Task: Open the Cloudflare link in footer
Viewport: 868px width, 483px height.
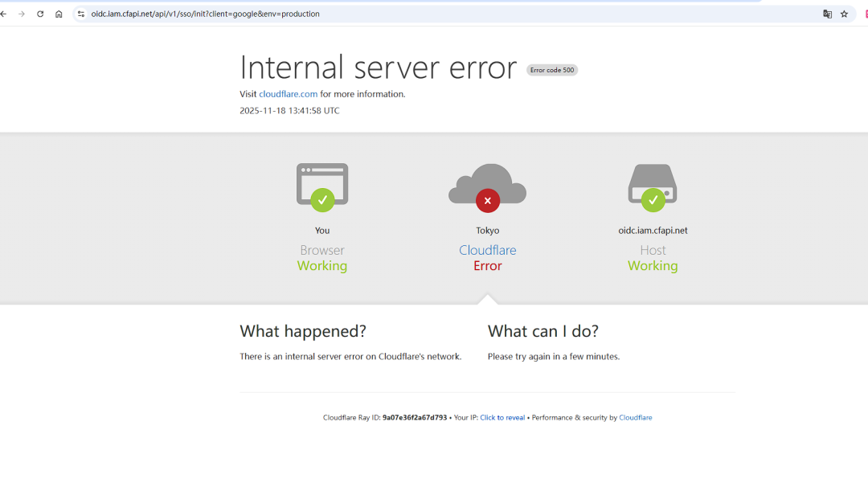Action: 636,418
